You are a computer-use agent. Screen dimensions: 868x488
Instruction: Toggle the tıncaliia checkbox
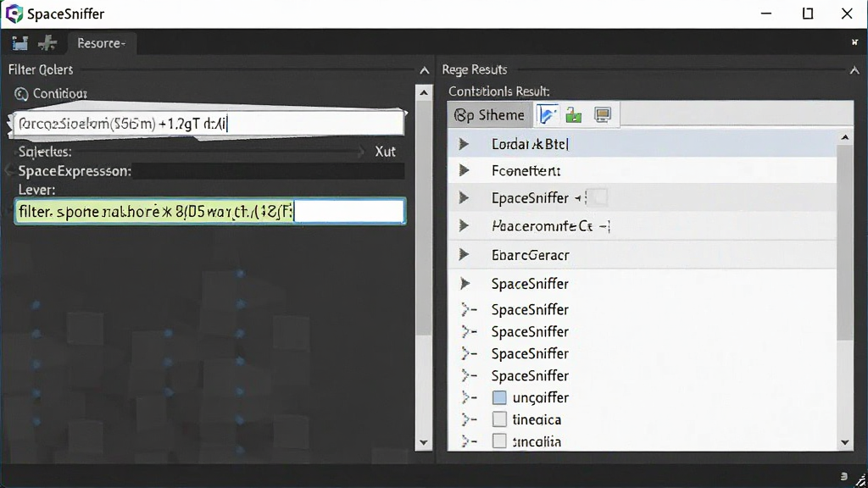click(499, 441)
